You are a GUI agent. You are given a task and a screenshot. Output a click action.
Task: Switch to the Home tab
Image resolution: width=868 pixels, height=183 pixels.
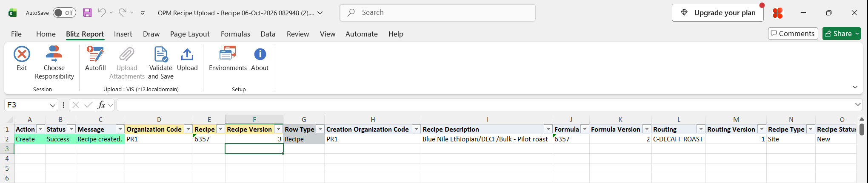(x=46, y=34)
